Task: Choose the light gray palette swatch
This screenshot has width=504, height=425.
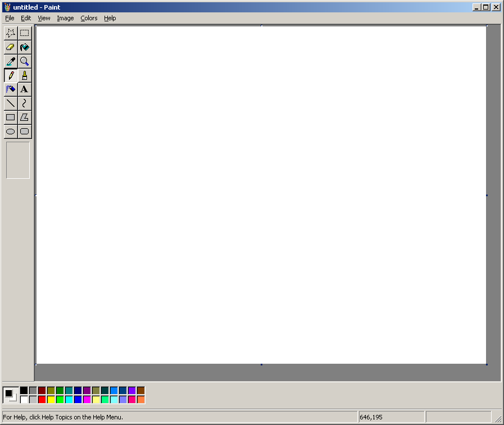Action: click(x=33, y=400)
